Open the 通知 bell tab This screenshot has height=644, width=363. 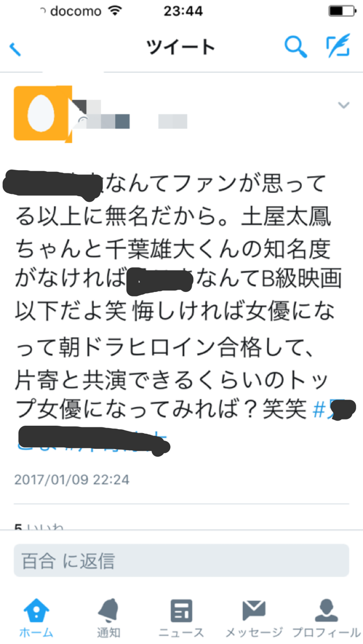click(108, 617)
